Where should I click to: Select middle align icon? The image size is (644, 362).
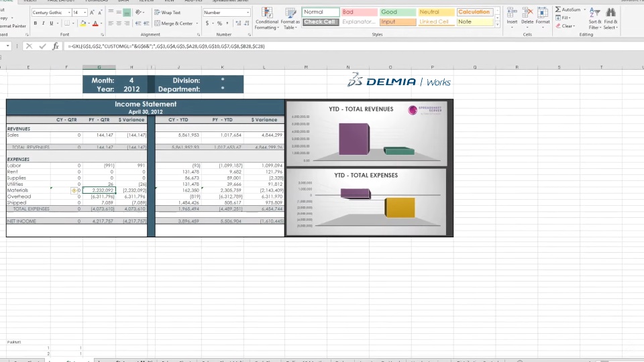[x=119, y=13]
